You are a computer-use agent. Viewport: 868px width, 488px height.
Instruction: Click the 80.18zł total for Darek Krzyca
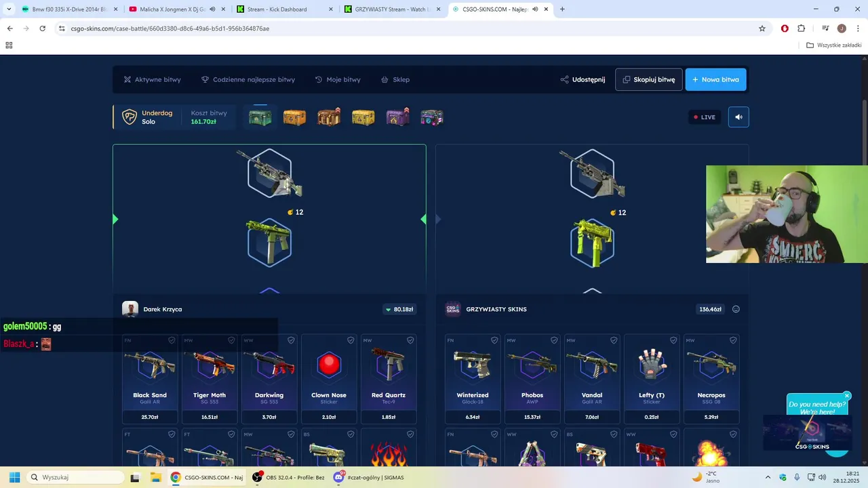pyautogui.click(x=399, y=309)
